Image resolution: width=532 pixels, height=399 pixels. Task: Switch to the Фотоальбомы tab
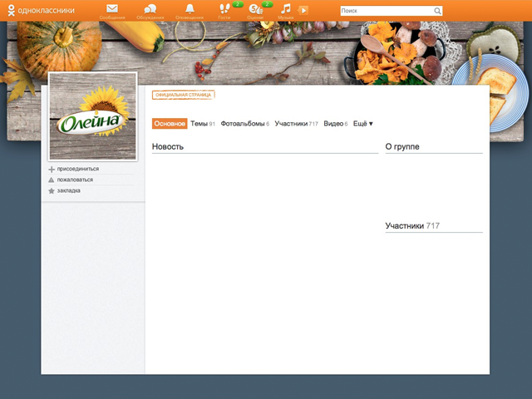pos(244,124)
